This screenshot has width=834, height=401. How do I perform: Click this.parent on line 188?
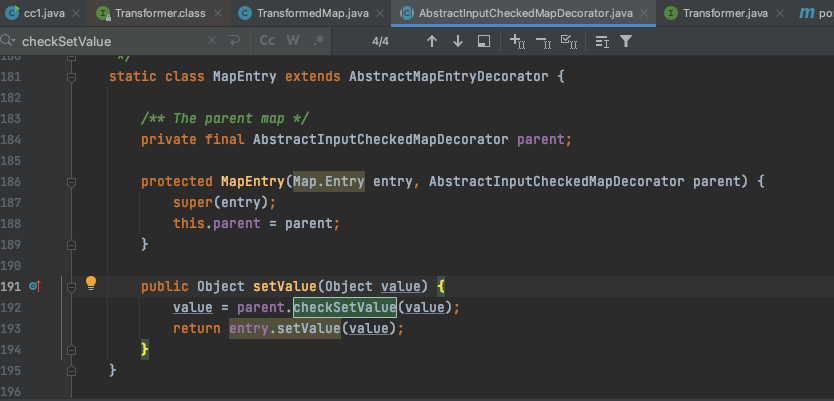pos(217,223)
